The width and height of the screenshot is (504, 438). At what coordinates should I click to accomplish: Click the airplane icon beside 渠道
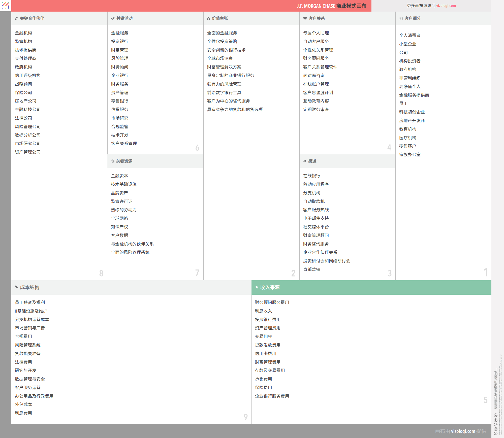point(305,161)
